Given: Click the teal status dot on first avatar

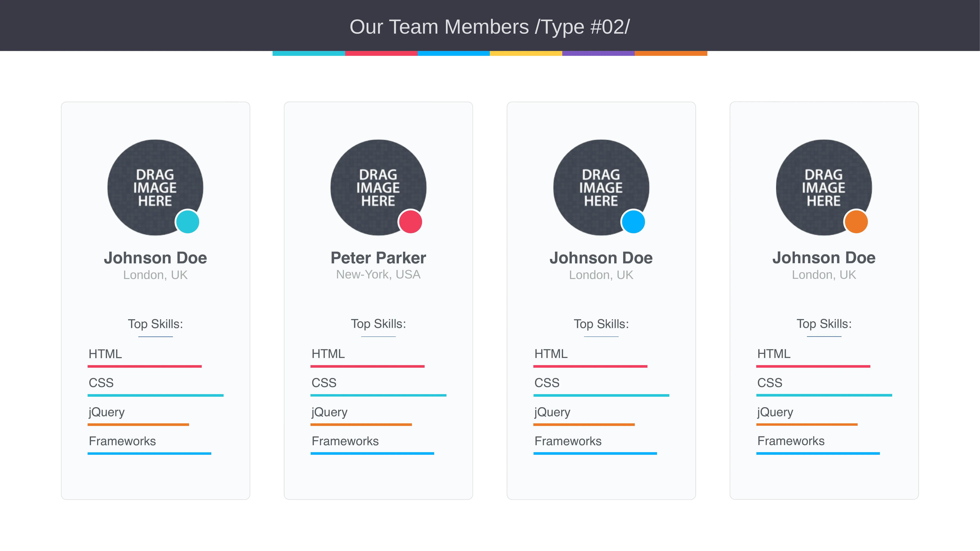Looking at the screenshot, I should (x=188, y=222).
